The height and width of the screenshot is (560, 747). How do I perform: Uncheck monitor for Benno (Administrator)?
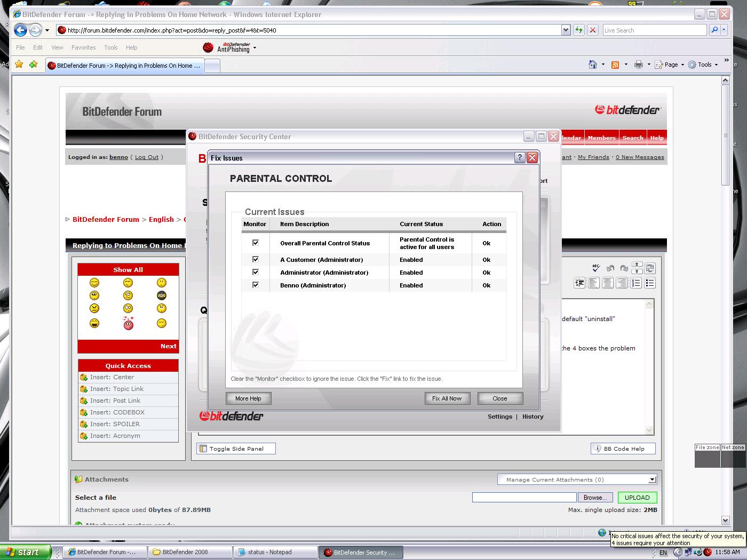pyautogui.click(x=256, y=285)
